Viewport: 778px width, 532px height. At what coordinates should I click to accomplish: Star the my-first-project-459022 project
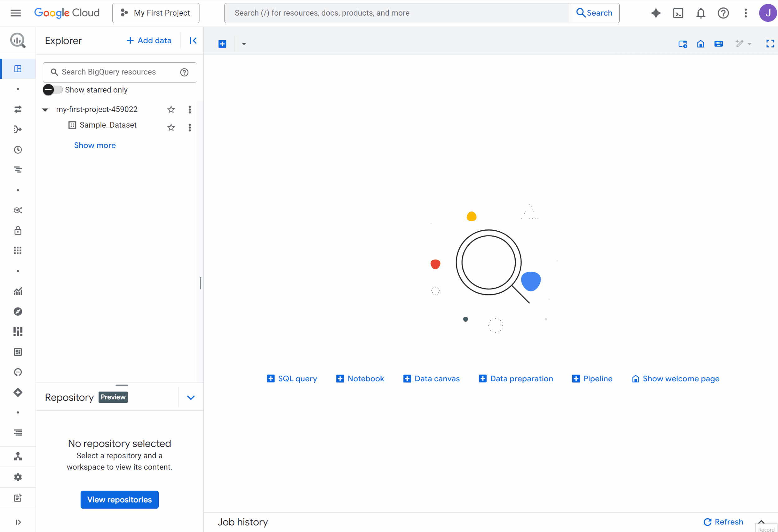[x=171, y=110]
